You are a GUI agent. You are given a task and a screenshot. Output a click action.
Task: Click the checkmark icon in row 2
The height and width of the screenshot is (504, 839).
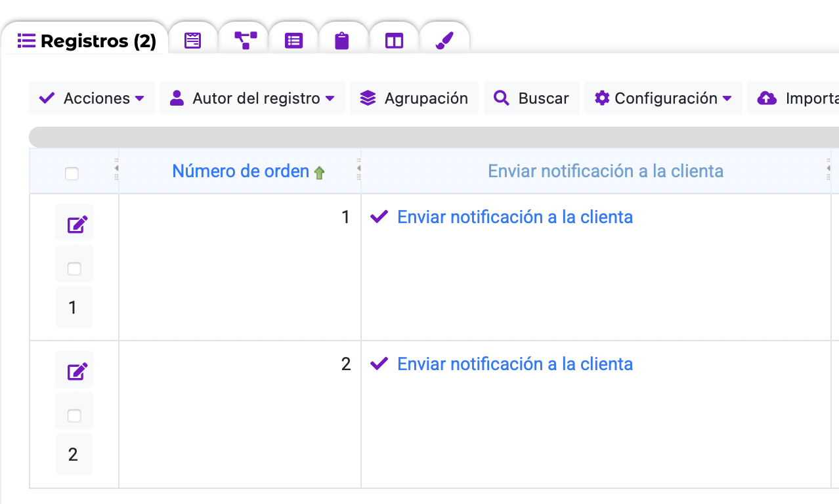tap(379, 364)
